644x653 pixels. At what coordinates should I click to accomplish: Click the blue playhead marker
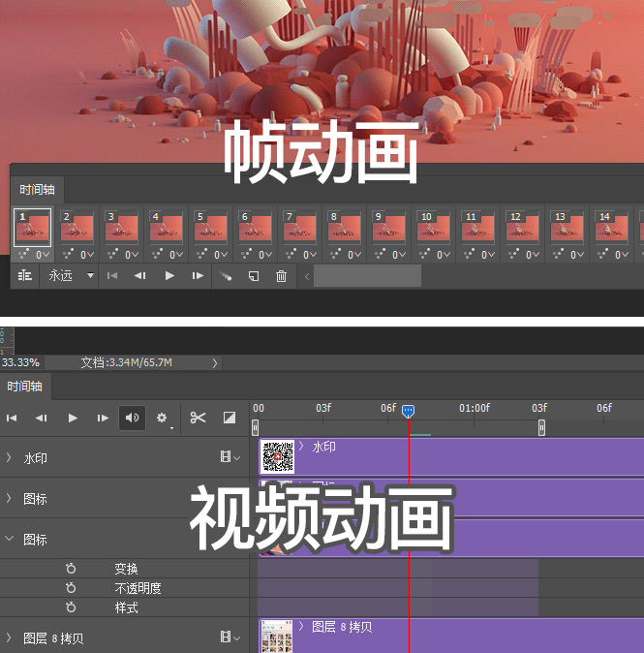(408, 411)
